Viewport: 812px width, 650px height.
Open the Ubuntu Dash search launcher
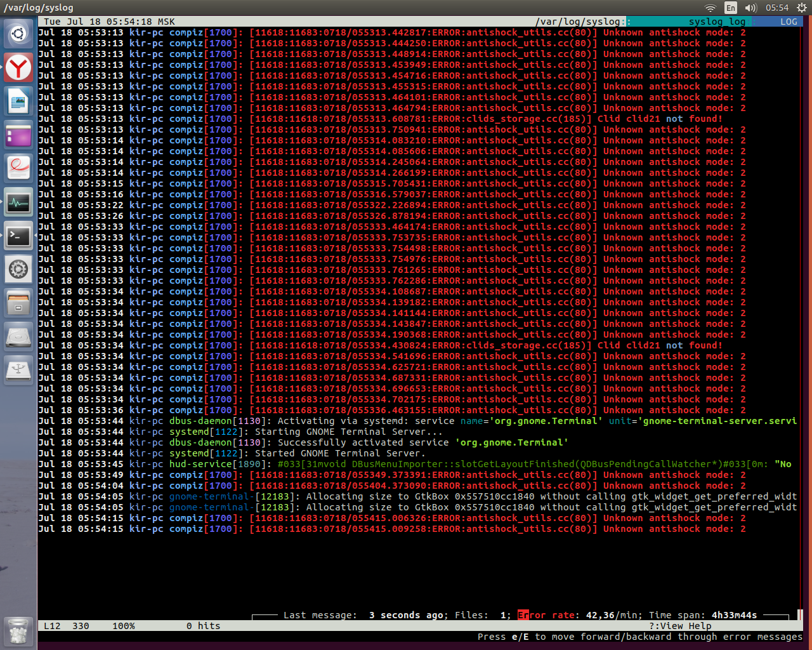pos(18,33)
